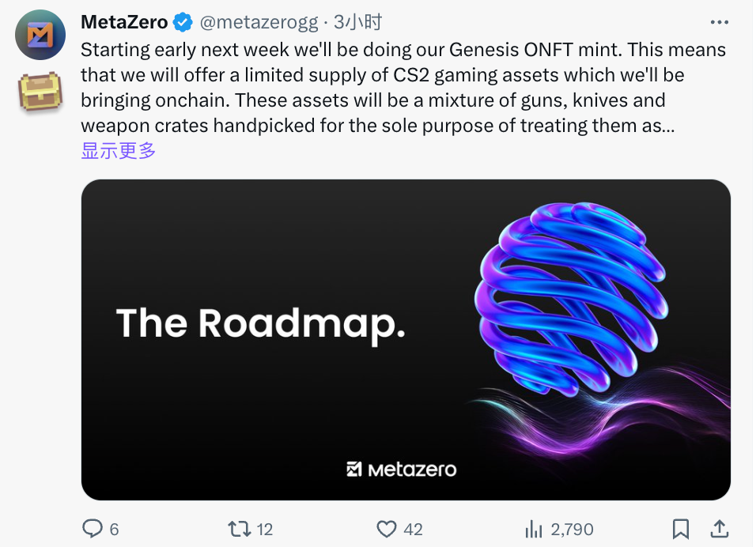Open the three-dot more options menu
Viewport: 756px width, 547px height.
coord(719,23)
